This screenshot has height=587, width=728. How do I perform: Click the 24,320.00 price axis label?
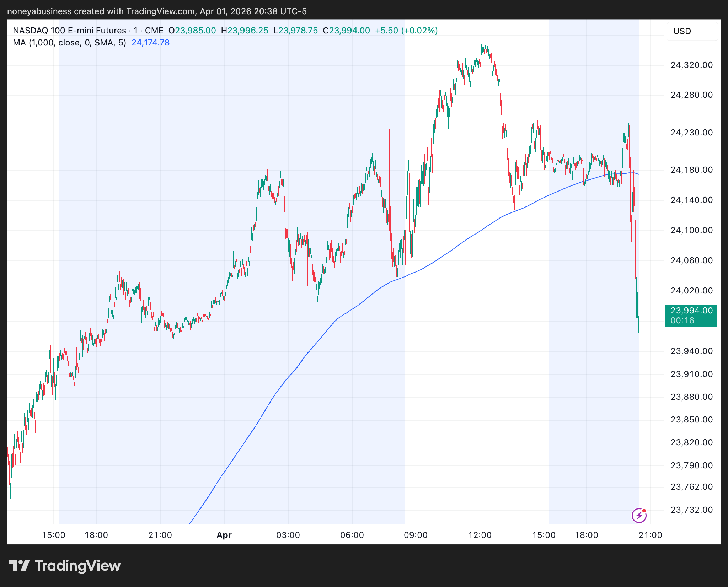point(691,65)
